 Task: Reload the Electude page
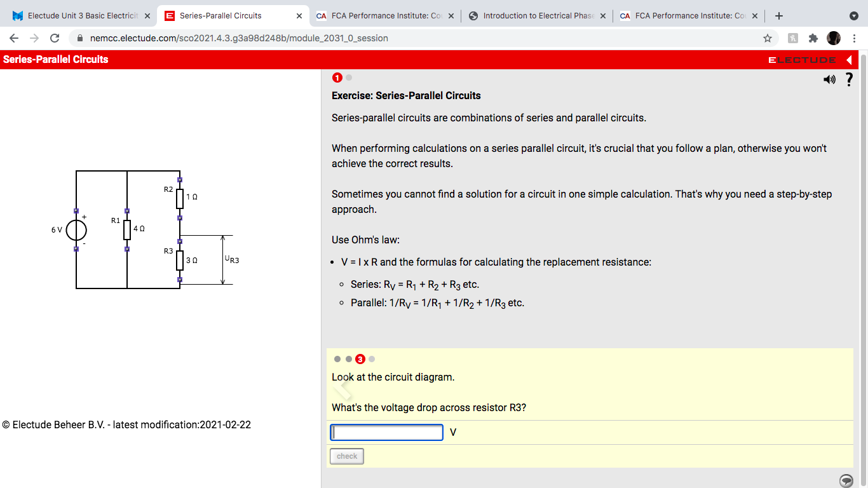[55, 38]
